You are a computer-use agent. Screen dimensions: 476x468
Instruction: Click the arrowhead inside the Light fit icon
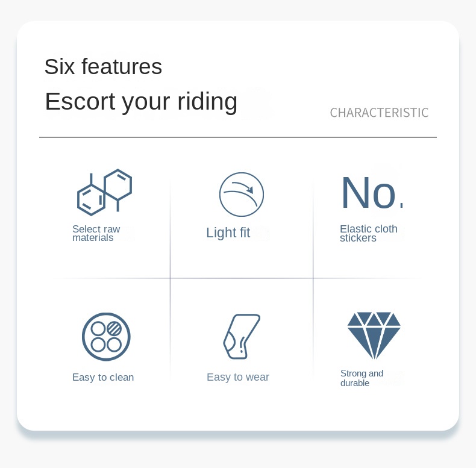point(250,190)
